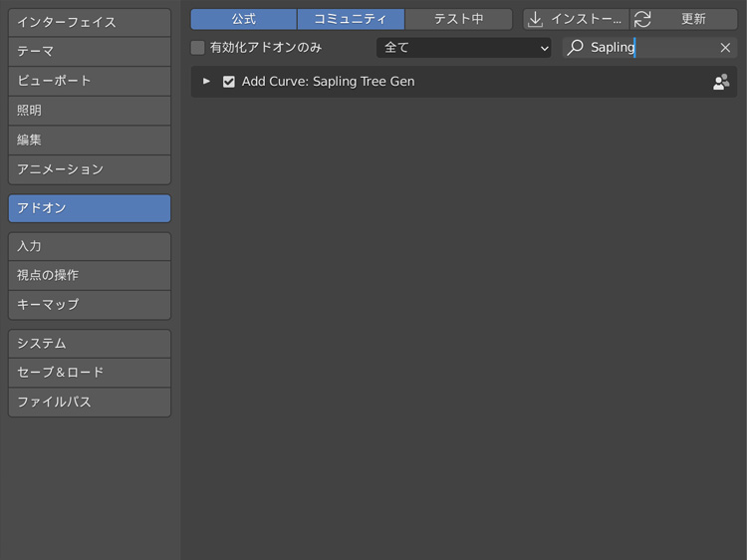The width and height of the screenshot is (747, 560).
Task: Open the インターフェイス preferences section
Action: click(x=89, y=22)
